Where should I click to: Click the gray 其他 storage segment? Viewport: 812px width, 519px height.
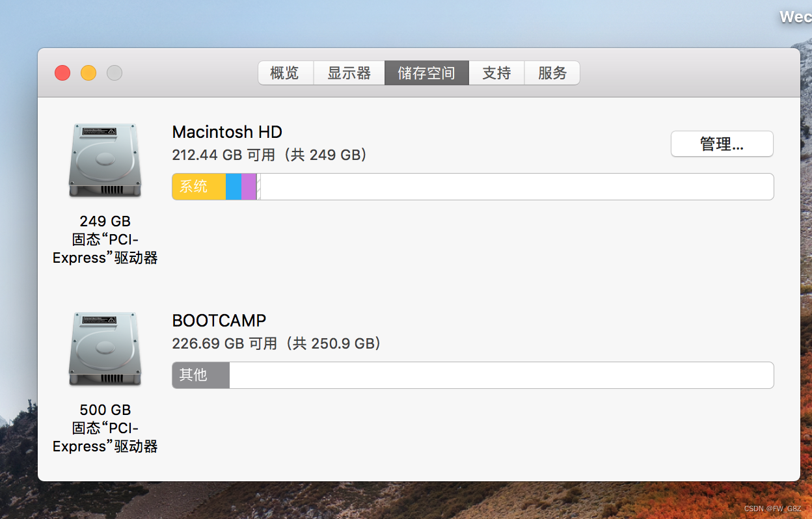pyautogui.click(x=201, y=375)
